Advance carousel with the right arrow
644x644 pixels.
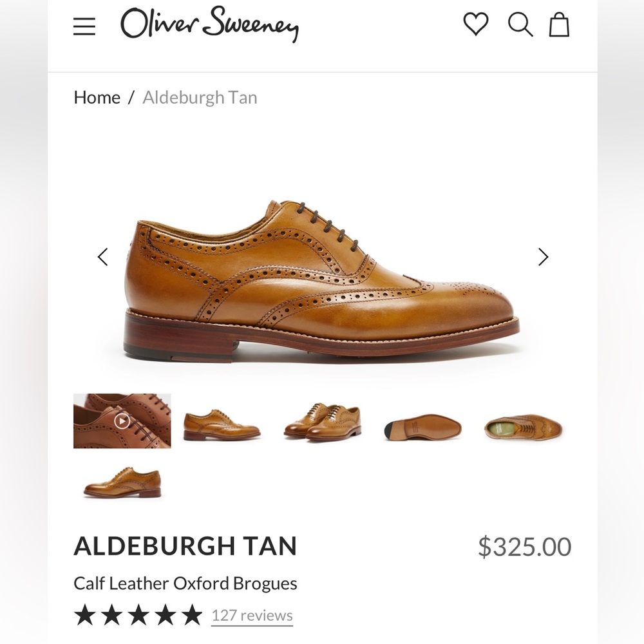543,256
